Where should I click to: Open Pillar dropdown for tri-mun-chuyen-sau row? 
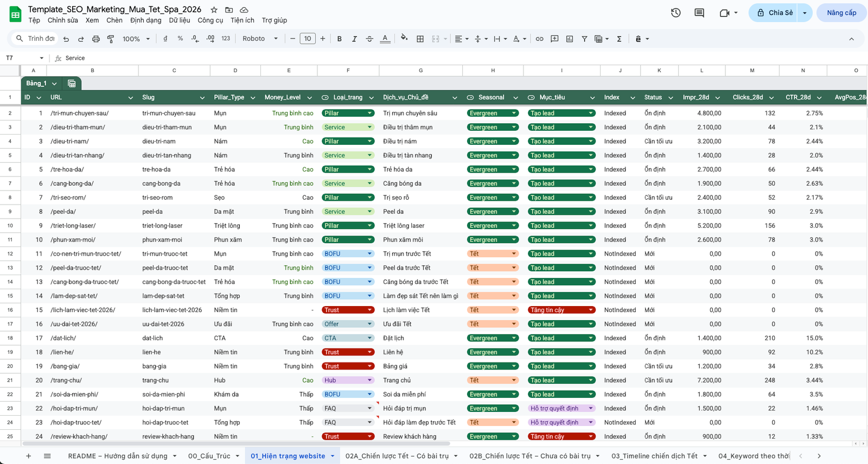[370, 113]
